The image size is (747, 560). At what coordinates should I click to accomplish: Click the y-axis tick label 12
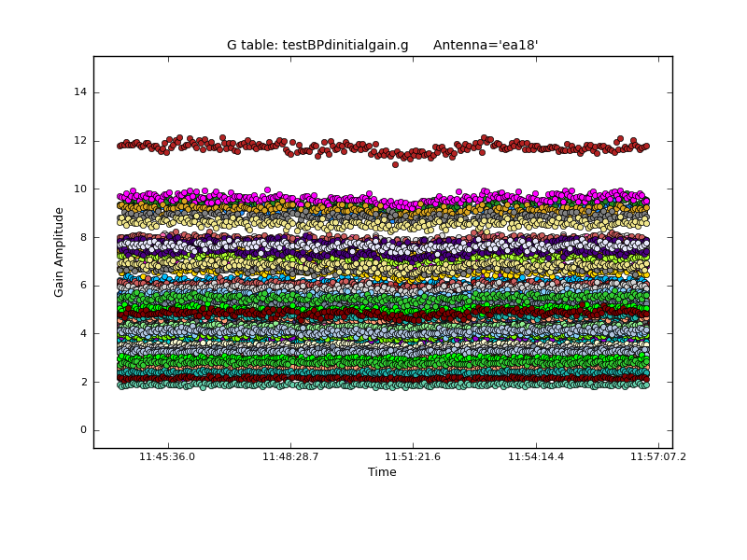click(80, 141)
